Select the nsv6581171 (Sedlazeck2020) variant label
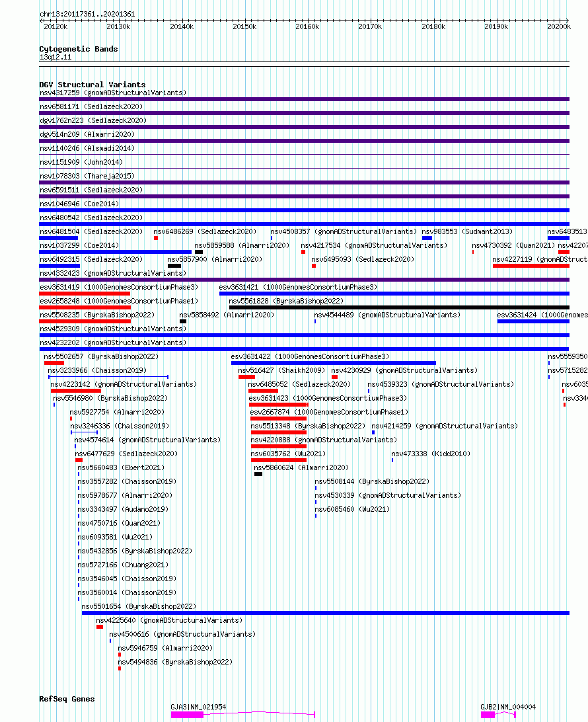588x722 pixels. coord(91,106)
